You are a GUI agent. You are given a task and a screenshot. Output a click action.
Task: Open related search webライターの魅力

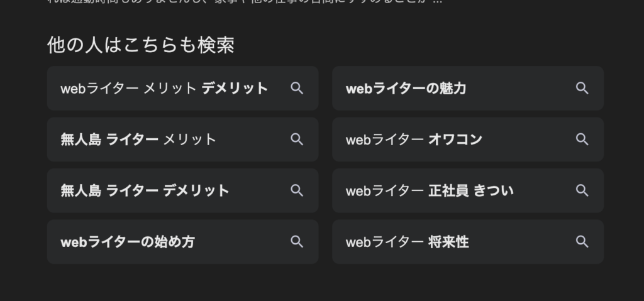pyautogui.click(x=468, y=88)
